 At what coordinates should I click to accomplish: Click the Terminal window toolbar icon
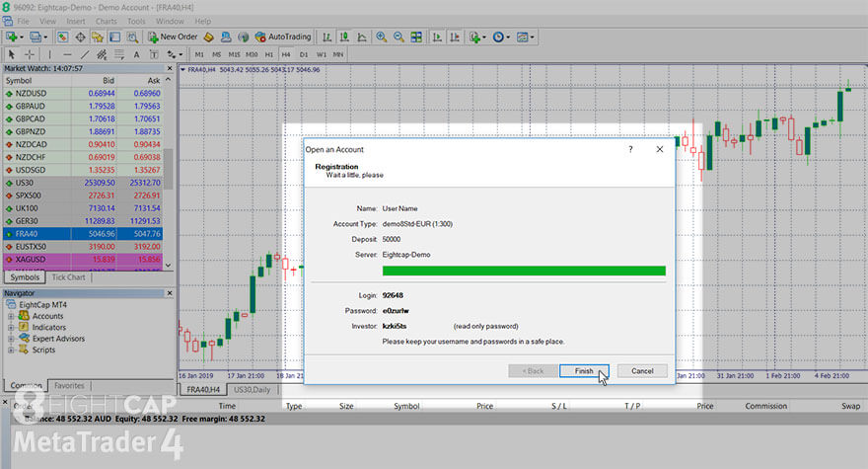[x=114, y=38]
